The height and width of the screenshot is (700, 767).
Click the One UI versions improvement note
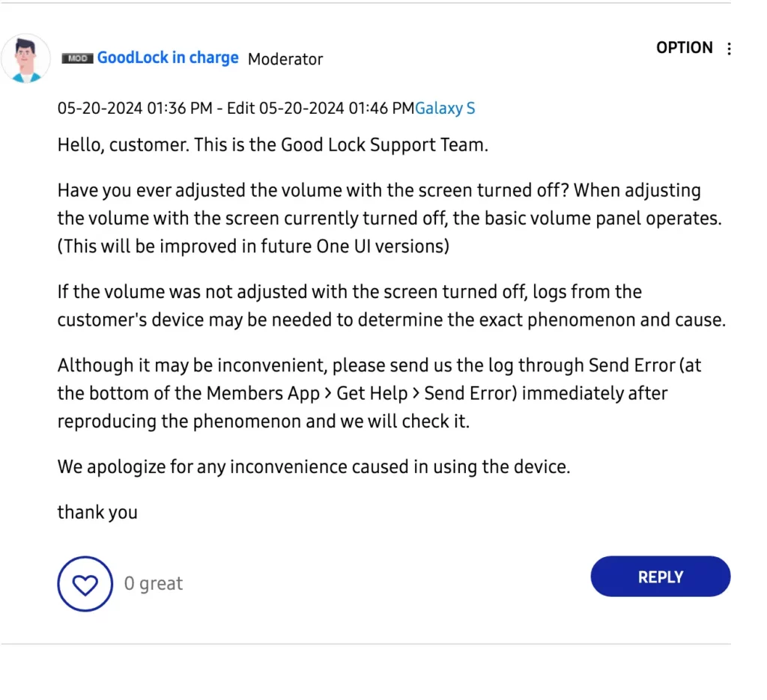coord(253,246)
